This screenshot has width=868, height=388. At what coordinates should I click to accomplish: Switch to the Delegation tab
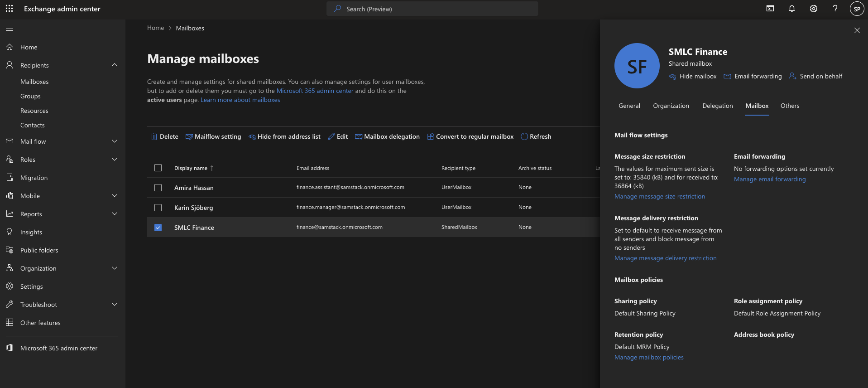[718, 106]
